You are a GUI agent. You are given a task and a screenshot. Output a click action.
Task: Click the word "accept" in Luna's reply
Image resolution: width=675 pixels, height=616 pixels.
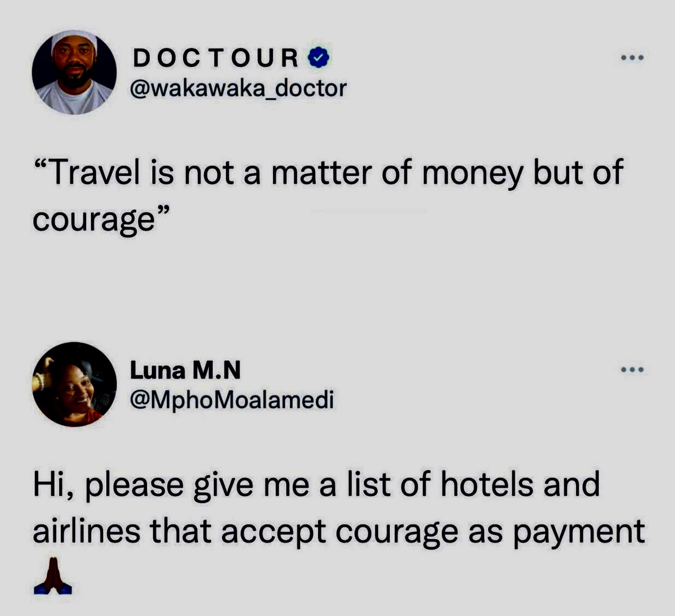272,532
